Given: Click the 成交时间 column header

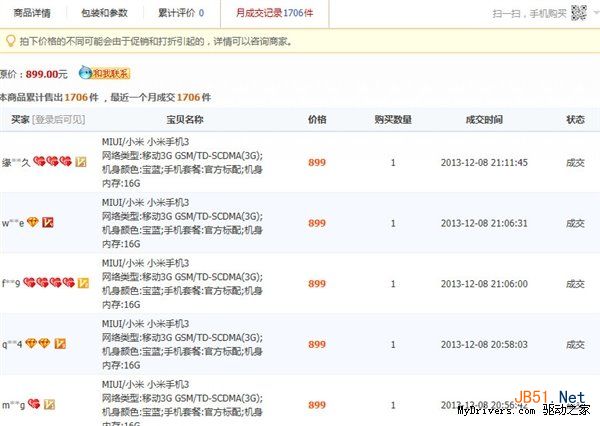Looking at the screenshot, I should (484, 119).
